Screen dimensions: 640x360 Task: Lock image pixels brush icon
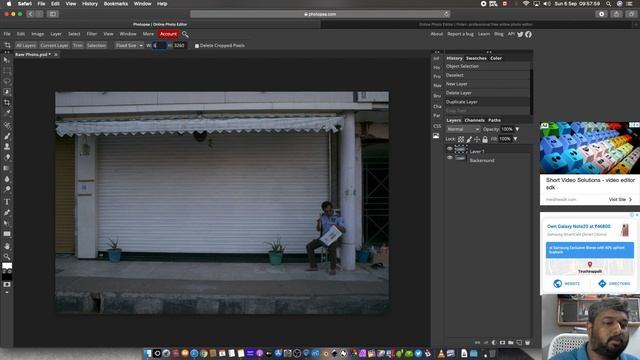469,139
